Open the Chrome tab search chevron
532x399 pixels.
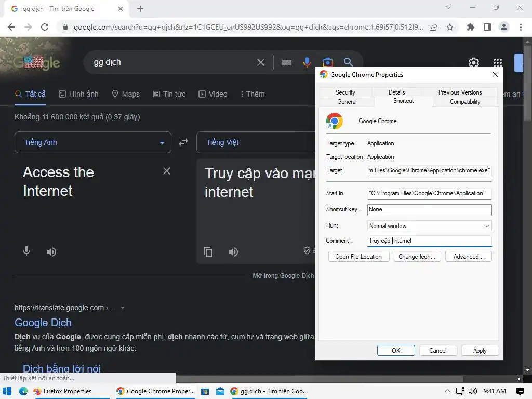[448, 7]
